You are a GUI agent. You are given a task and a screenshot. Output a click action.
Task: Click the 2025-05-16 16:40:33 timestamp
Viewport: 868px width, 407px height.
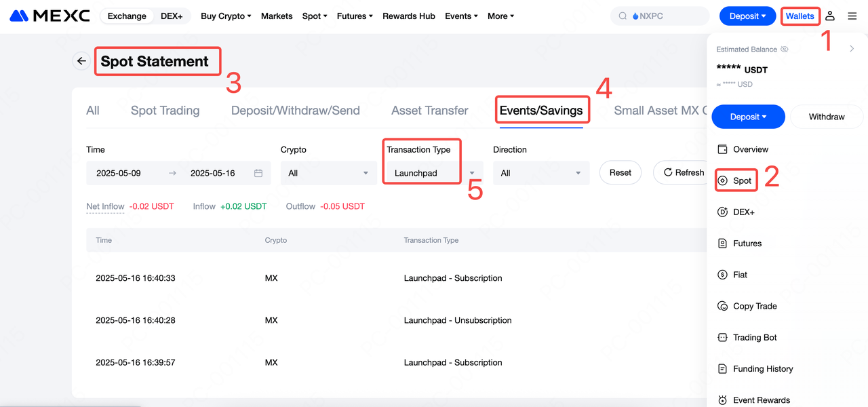coord(136,278)
